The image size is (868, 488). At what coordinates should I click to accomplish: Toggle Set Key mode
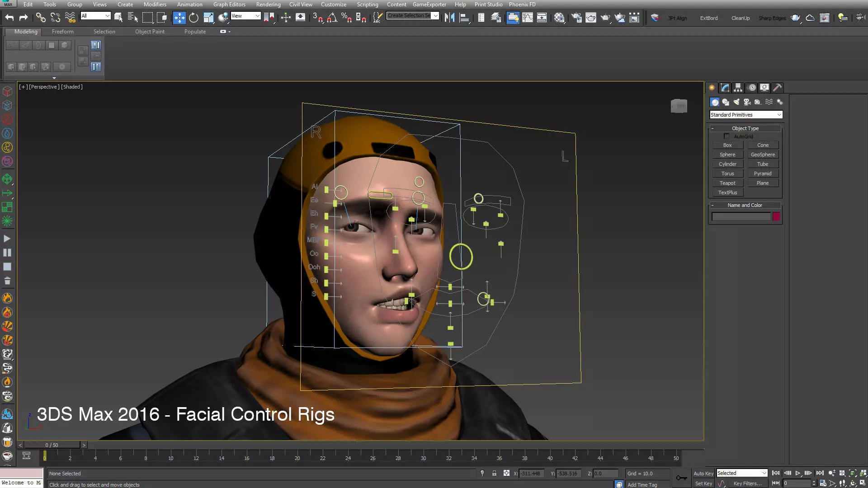pyautogui.click(x=703, y=483)
